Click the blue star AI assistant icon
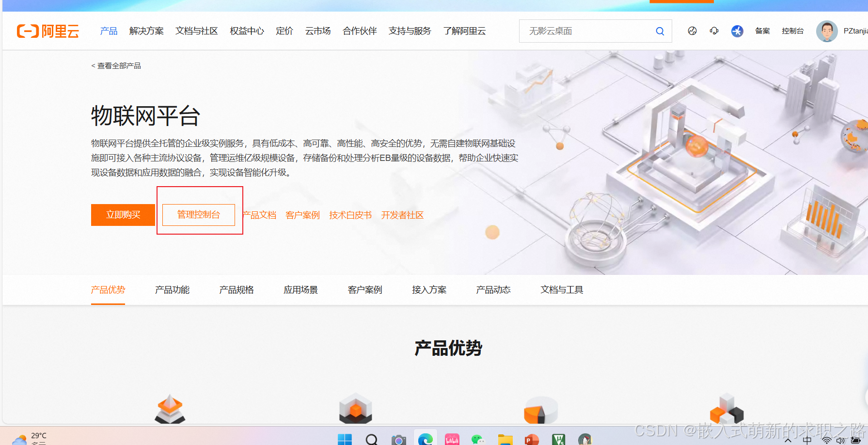 pyautogui.click(x=737, y=31)
